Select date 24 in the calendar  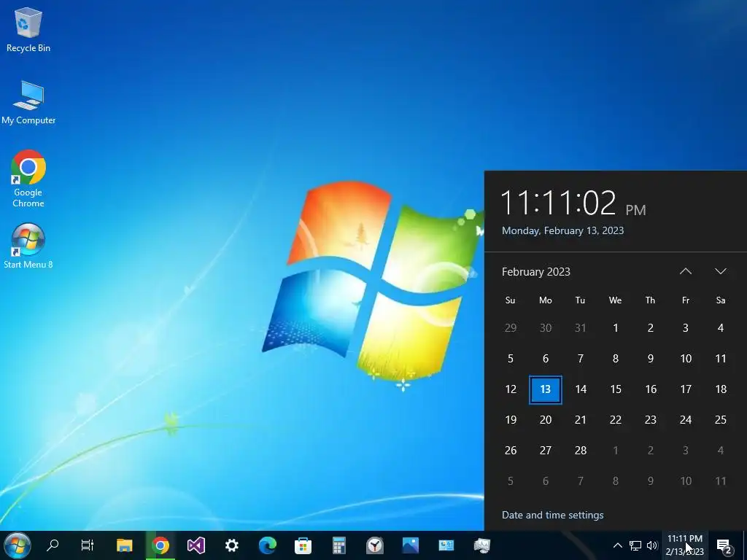coord(686,419)
